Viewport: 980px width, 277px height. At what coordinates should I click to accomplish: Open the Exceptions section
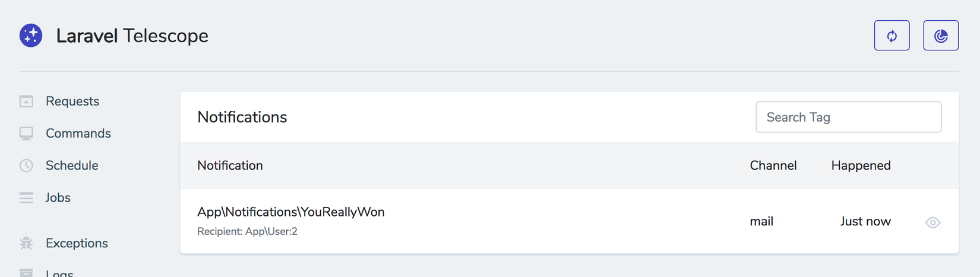click(x=77, y=243)
